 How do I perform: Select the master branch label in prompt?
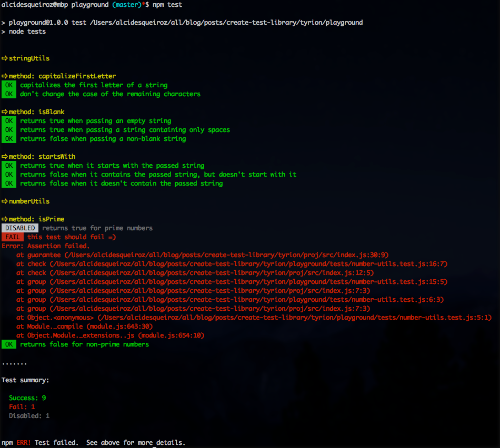(126, 5)
